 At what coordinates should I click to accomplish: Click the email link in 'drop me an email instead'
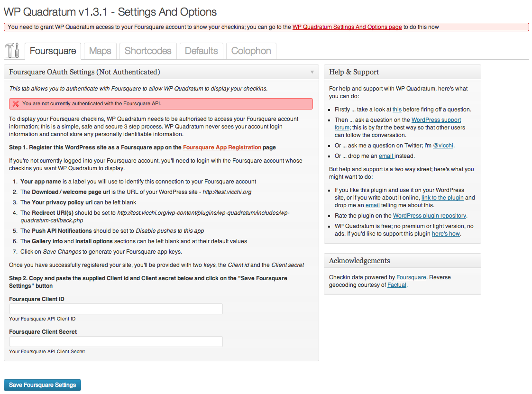coord(386,156)
